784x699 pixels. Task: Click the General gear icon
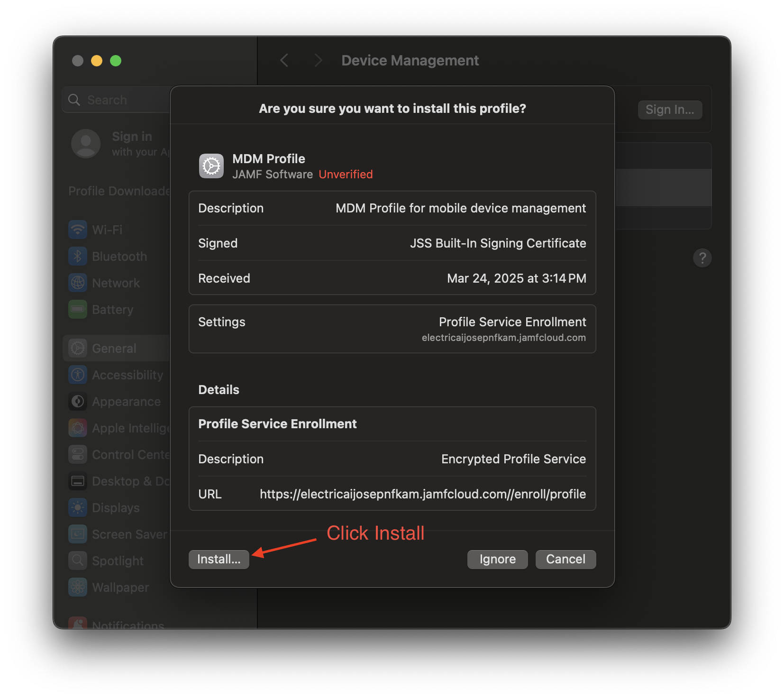click(x=78, y=349)
